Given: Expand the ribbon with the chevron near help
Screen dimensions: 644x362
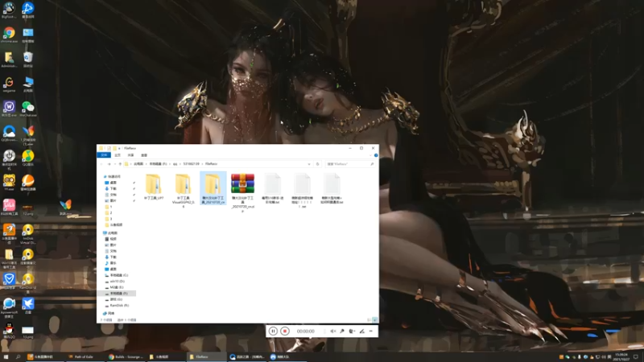Looking at the screenshot, I should pyautogui.click(x=370, y=155).
